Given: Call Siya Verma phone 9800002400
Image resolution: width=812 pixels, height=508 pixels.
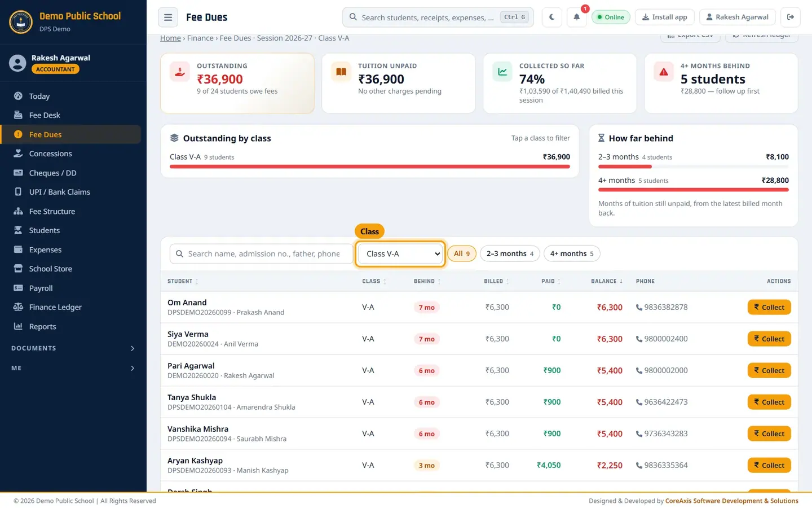Looking at the screenshot, I should coord(661,339).
